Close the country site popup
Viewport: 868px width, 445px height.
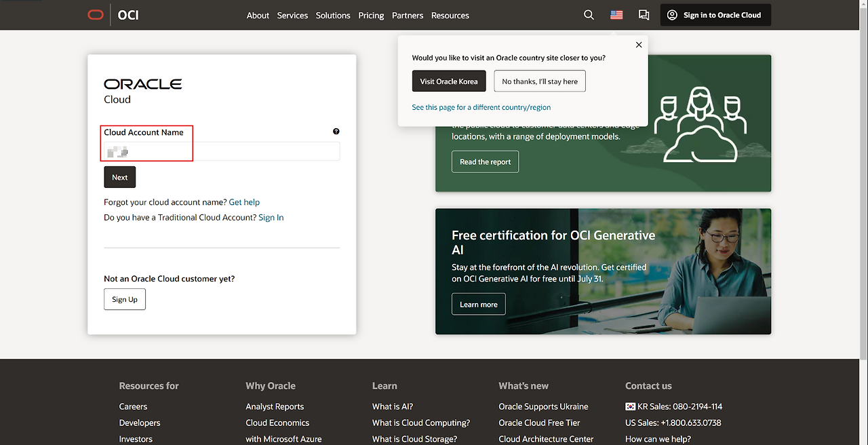638,45
